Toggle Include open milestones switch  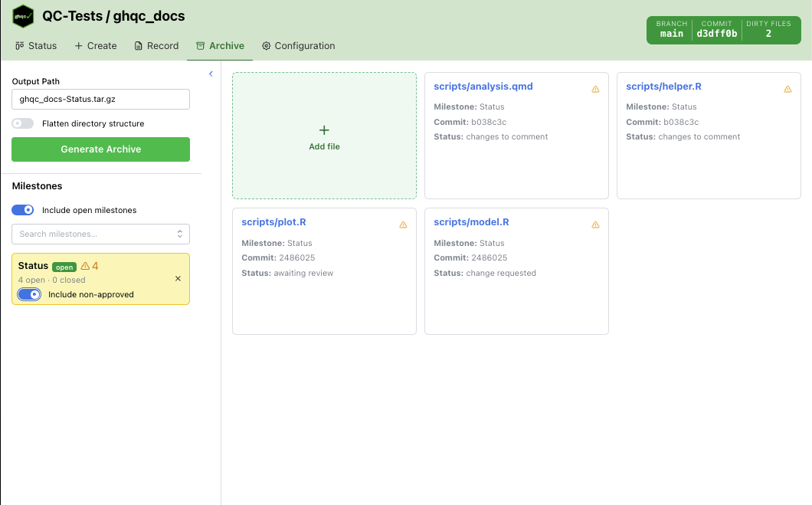(x=23, y=210)
